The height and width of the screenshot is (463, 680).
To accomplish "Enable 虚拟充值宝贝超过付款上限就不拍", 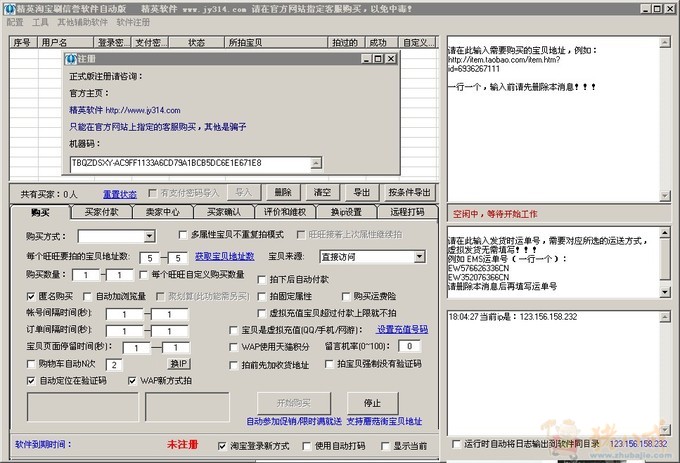I will coord(262,313).
